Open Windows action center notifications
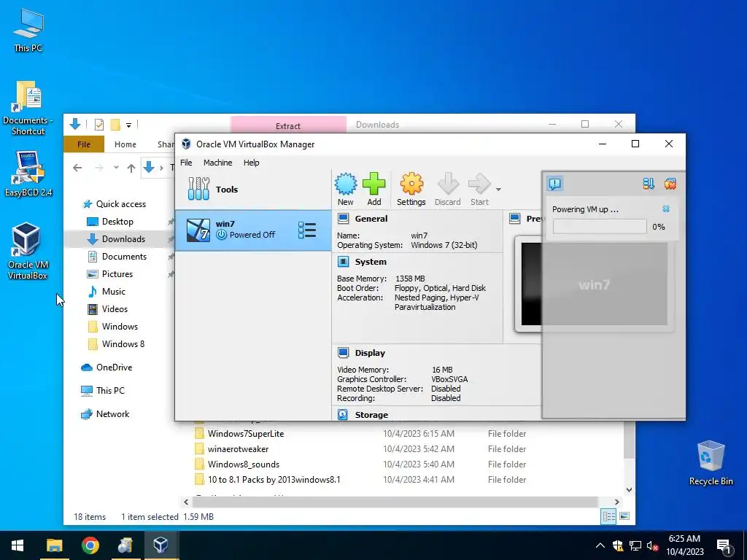 point(724,546)
